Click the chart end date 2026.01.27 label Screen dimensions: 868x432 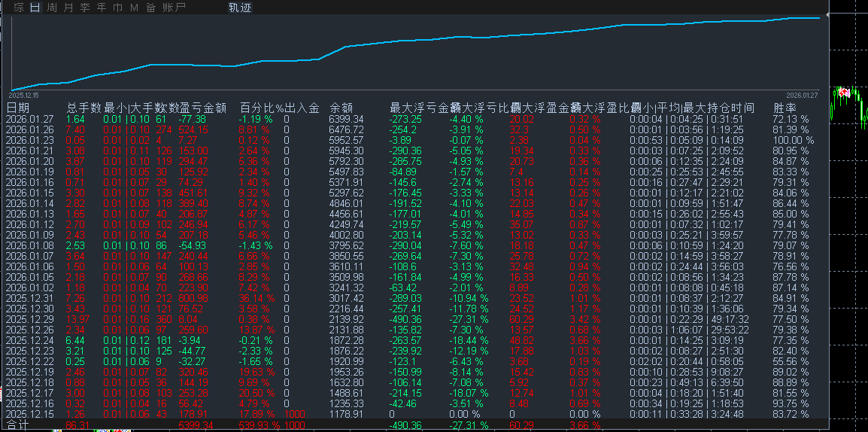point(802,96)
